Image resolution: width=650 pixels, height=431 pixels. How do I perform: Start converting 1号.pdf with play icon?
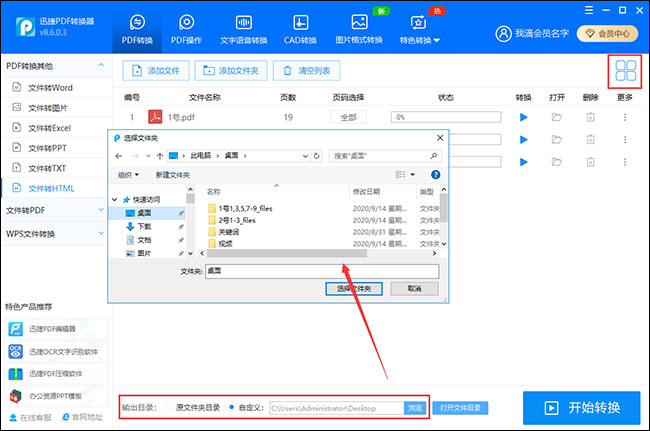coord(524,117)
